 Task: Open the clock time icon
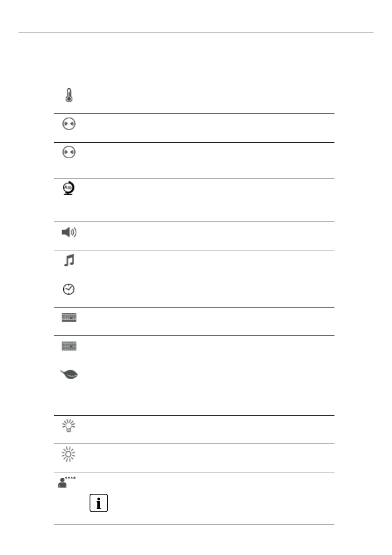click(69, 289)
